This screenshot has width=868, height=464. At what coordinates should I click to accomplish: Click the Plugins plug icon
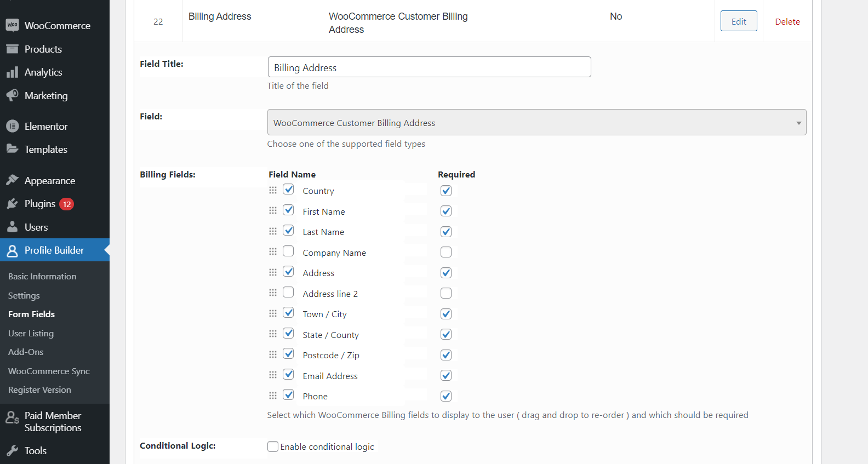tap(12, 204)
